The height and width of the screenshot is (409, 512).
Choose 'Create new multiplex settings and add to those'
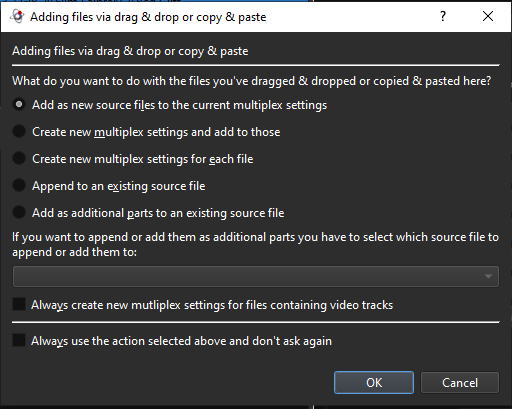point(19,131)
